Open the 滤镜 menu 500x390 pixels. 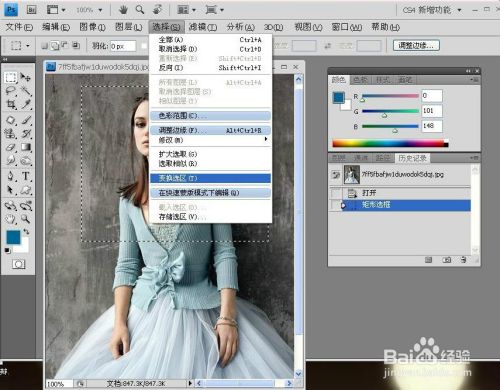[x=203, y=27]
